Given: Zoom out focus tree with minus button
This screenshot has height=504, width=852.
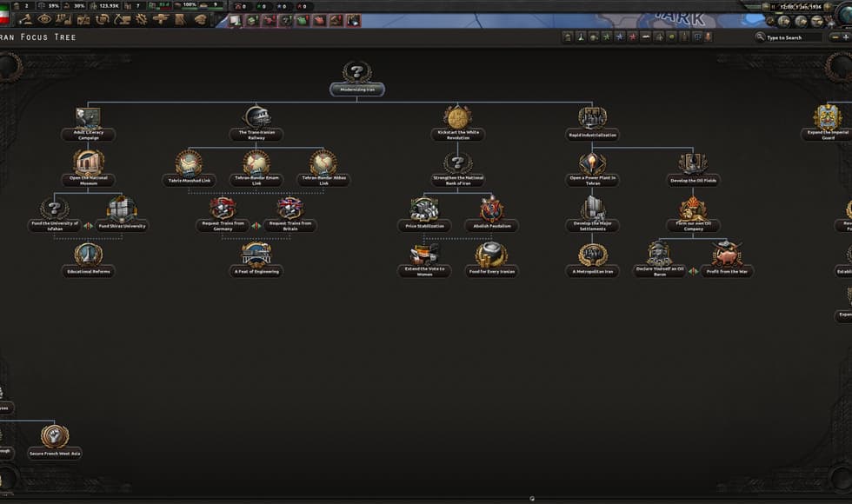Looking at the screenshot, I should pos(835,36).
